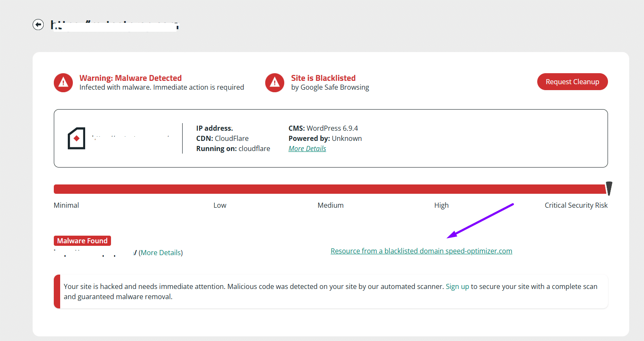Viewport: 644px width, 341px height.
Task: Click the Powered by: Unknown text
Action: (x=325, y=138)
